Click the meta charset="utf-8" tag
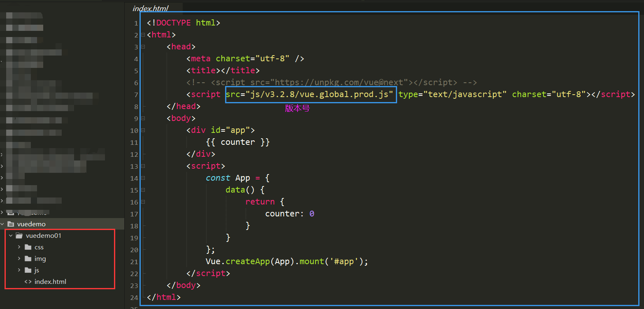This screenshot has width=644, height=309. (x=245, y=59)
